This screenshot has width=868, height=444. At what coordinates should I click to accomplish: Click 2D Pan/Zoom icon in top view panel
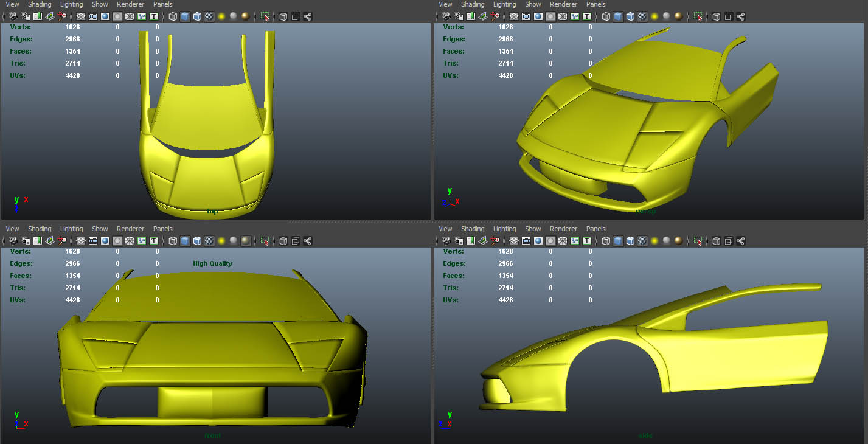pos(61,16)
